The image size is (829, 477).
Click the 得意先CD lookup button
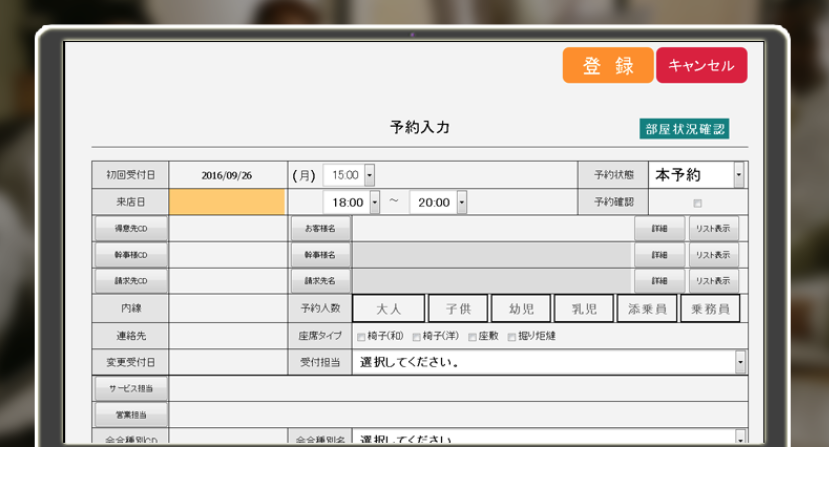coord(130,228)
